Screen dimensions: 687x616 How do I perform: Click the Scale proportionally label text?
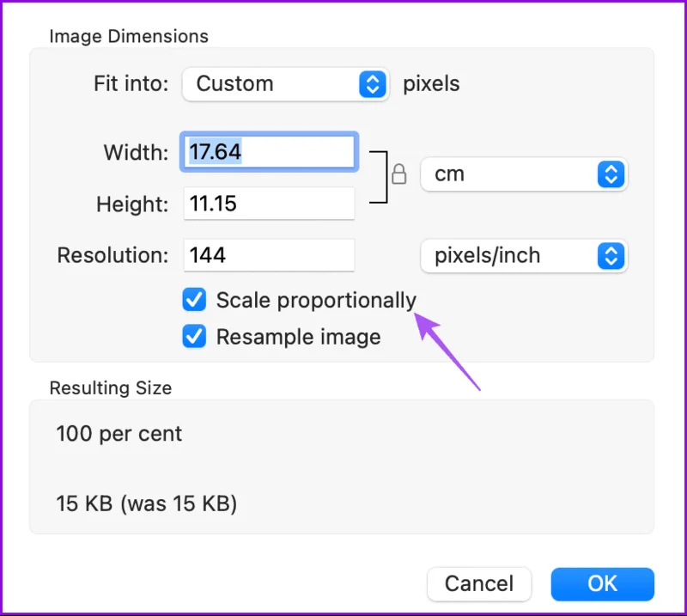[x=316, y=301]
